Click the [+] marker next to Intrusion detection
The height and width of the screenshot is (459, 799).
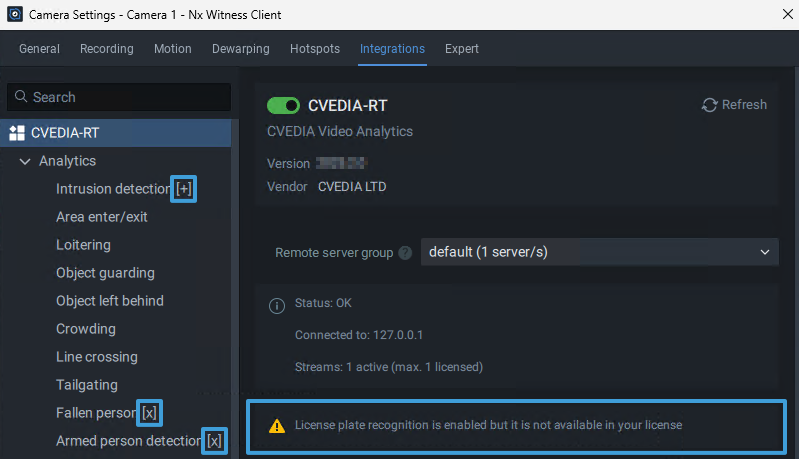[x=184, y=189]
